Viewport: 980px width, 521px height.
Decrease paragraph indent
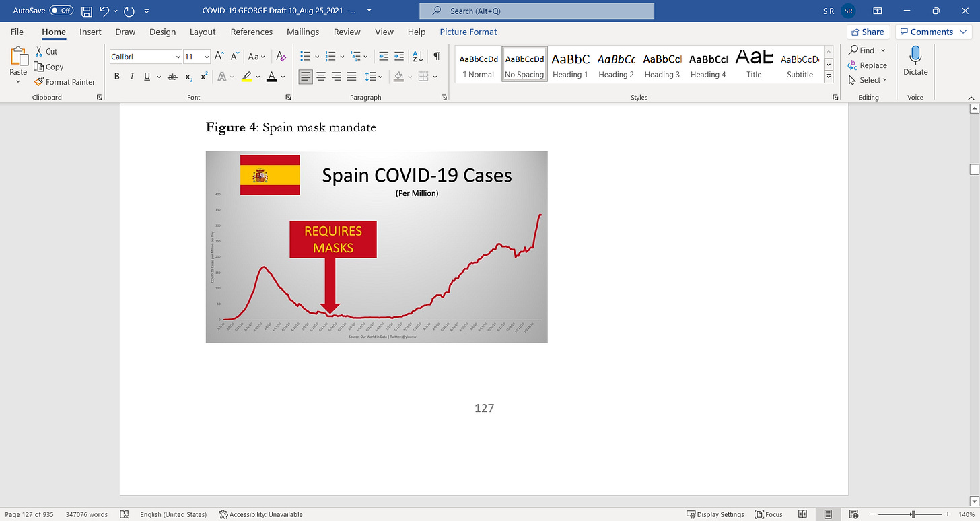383,57
